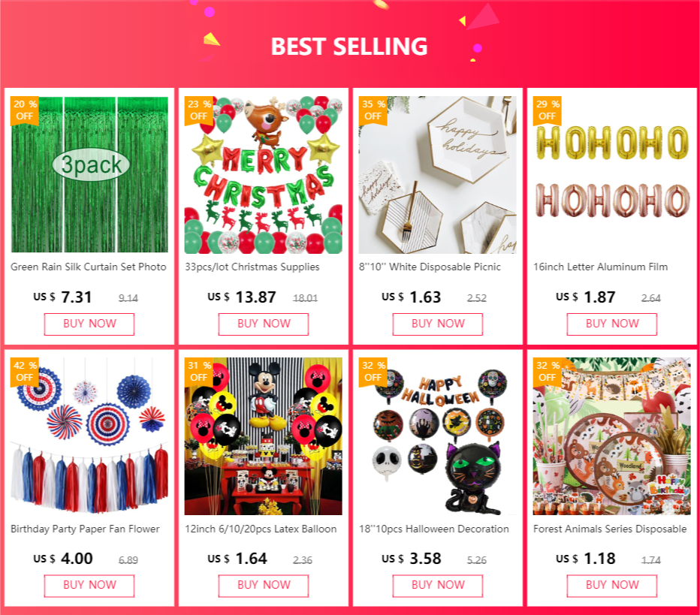The image size is (700, 615).
Task: Select the 42% OFF badge on paper fans
Action: 25,371
